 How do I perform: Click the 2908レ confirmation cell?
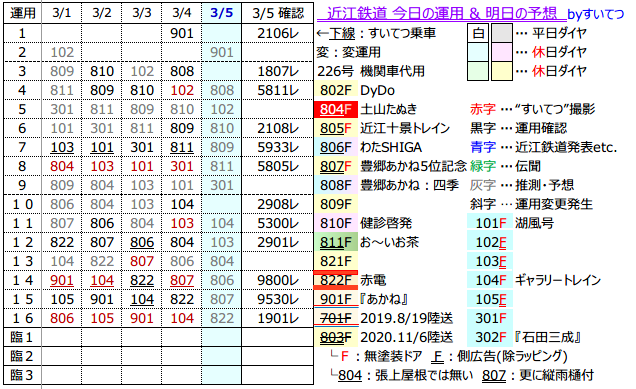tap(277, 204)
